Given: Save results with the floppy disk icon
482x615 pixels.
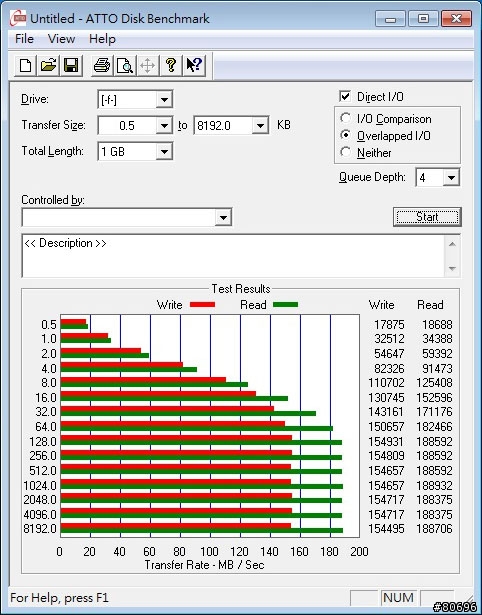Looking at the screenshot, I should pos(71,65).
